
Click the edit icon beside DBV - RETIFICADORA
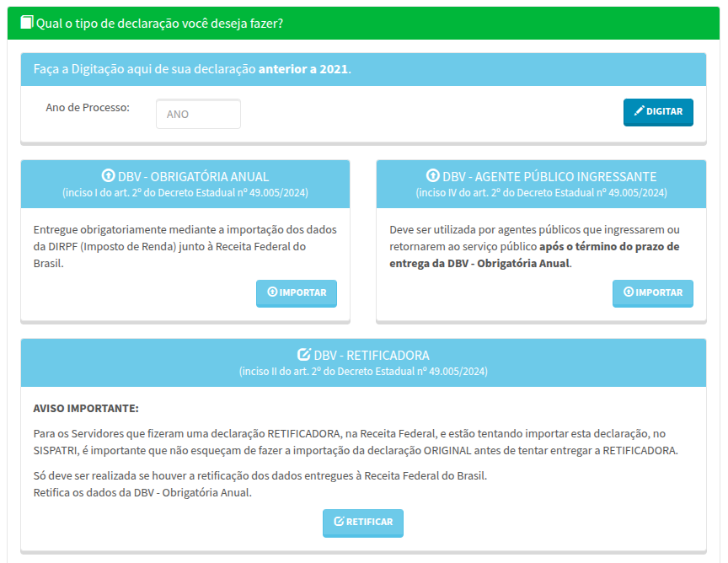[303, 355]
